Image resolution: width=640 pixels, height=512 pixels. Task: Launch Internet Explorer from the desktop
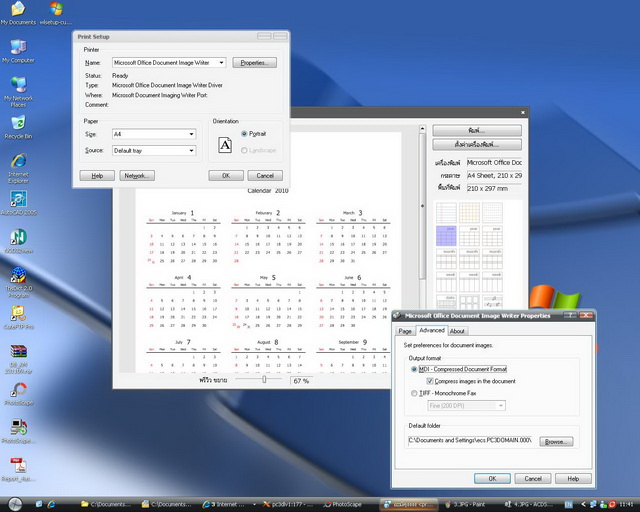point(18,167)
